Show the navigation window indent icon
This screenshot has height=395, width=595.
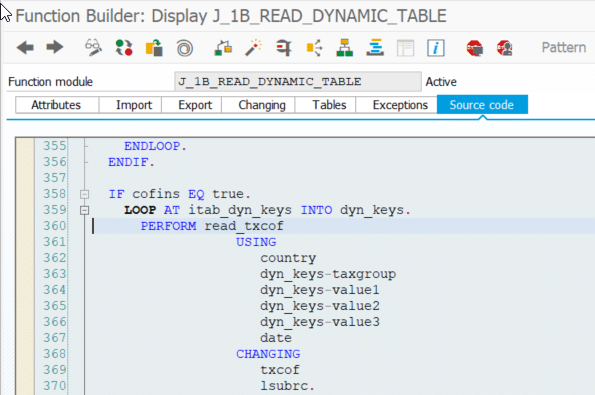point(375,48)
